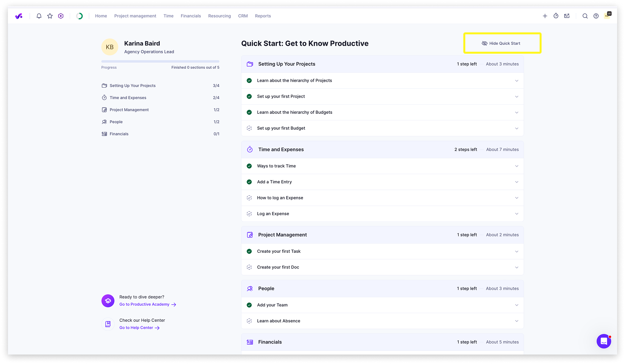The height and width of the screenshot is (364, 625).
Task: Expand the Add a Time Entry chevron
Action: [517, 182]
